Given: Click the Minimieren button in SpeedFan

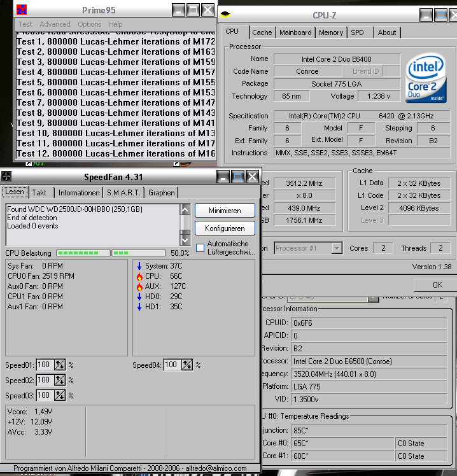Looking at the screenshot, I should tap(225, 211).
